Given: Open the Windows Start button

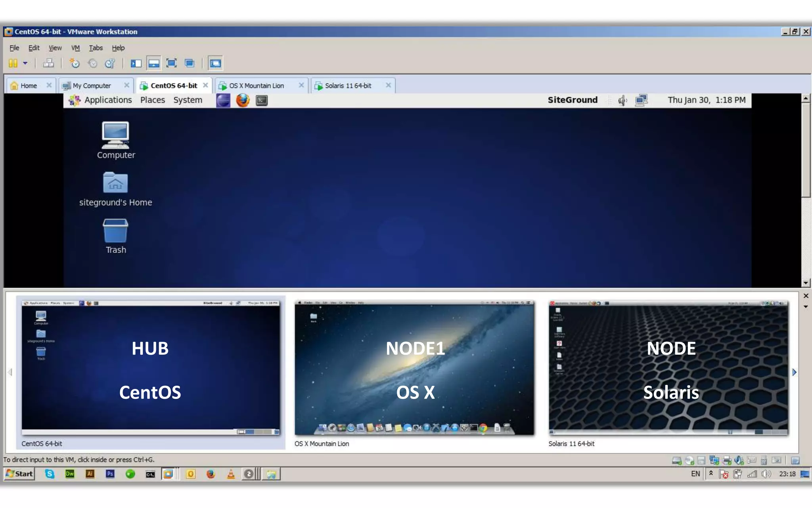Looking at the screenshot, I should coord(19,474).
